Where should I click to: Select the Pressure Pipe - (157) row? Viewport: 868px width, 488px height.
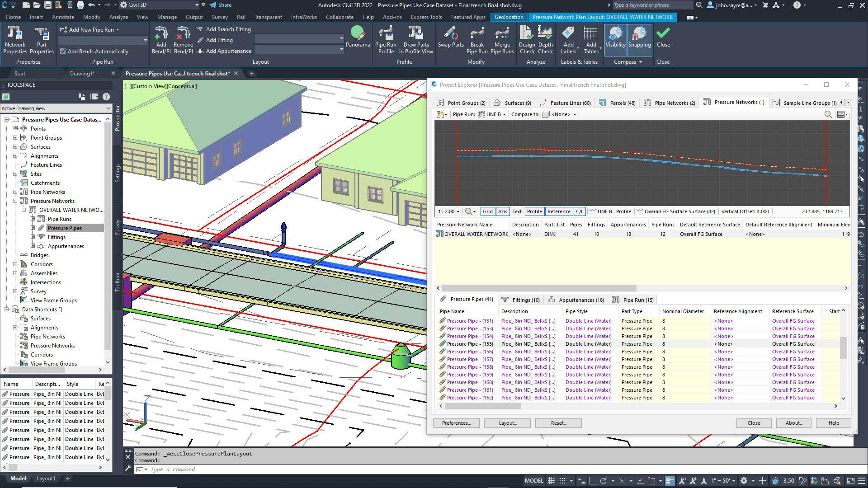[x=468, y=359]
